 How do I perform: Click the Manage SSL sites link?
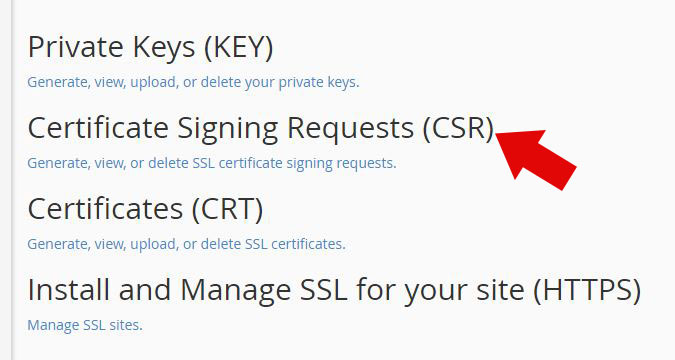[x=85, y=325]
